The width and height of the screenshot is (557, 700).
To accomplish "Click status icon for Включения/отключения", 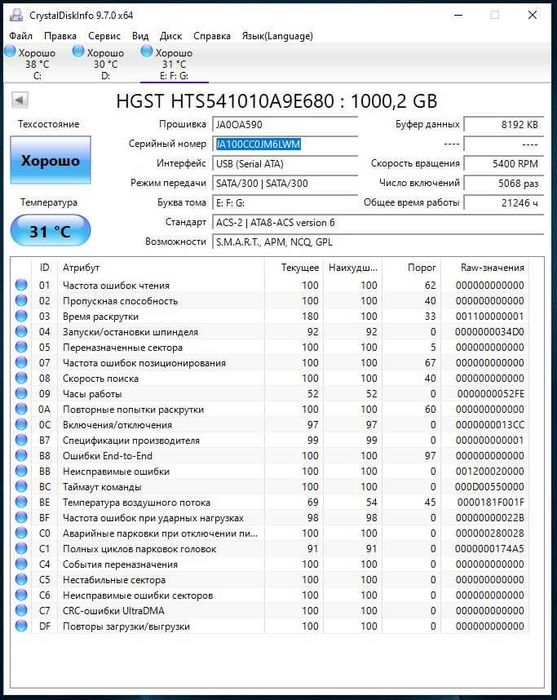I will 21,424.
